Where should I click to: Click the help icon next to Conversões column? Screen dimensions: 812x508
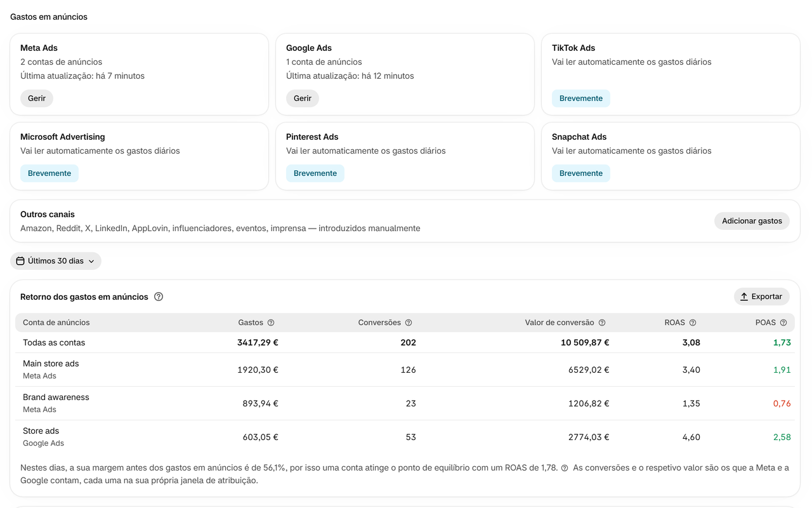(409, 323)
